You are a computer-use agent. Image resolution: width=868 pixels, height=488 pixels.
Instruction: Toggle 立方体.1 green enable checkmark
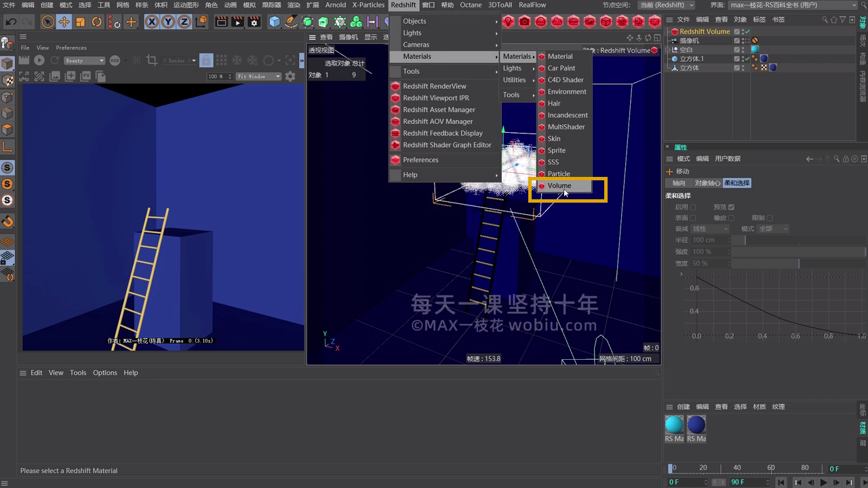(x=747, y=58)
